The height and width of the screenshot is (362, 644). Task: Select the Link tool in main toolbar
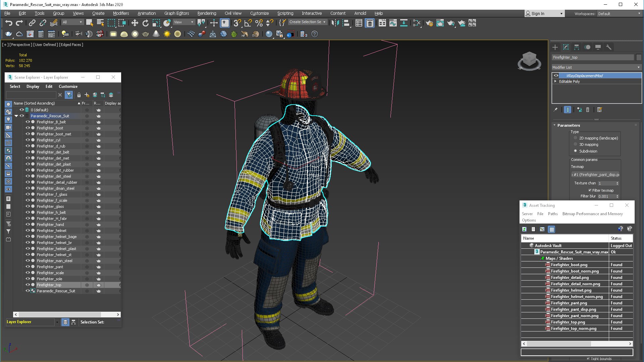[x=32, y=23]
